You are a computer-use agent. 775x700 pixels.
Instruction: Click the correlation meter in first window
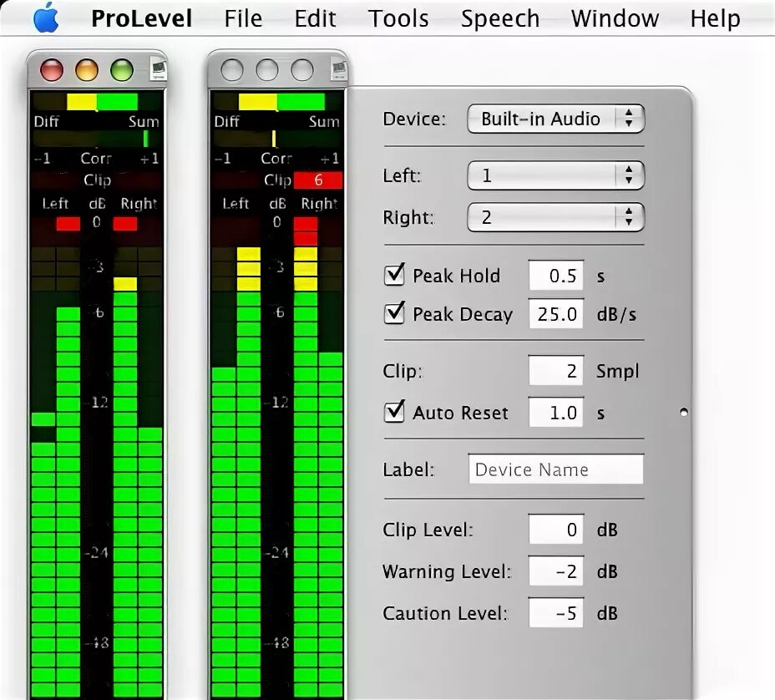tap(97, 139)
